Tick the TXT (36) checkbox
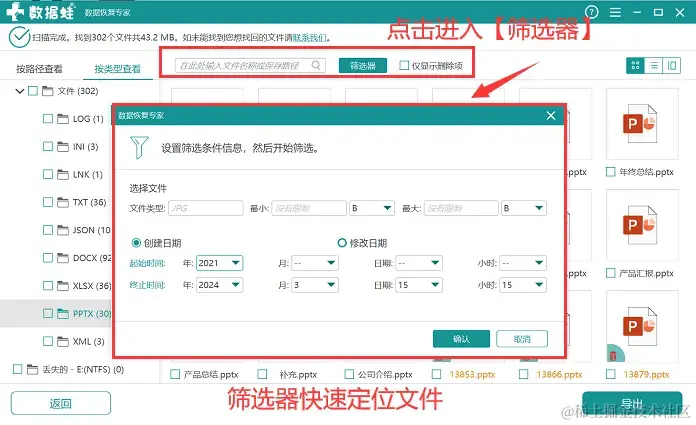The width and height of the screenshot is (696, 425). (x=48, y=202)
